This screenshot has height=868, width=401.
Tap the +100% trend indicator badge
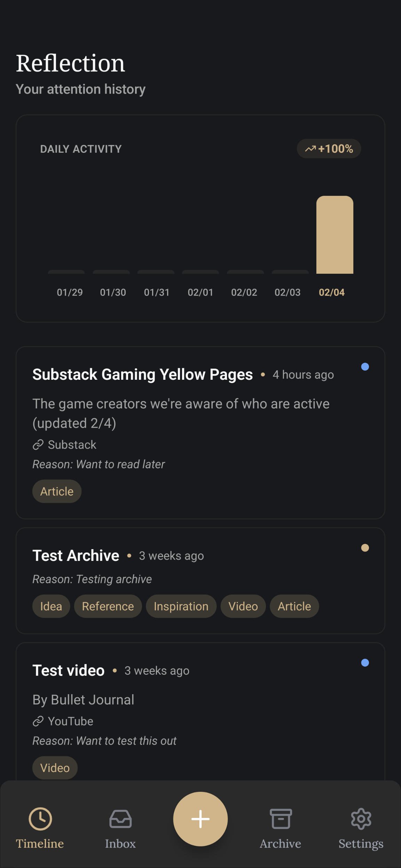point(329,149)
